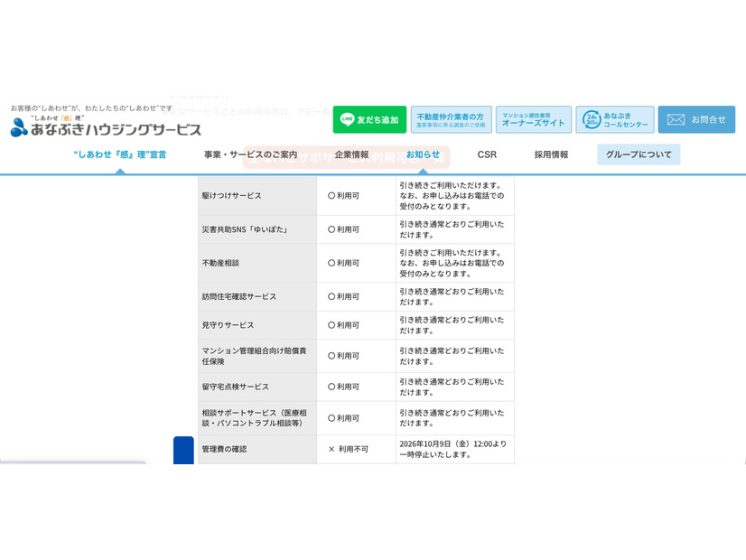This screenshot has width=746, height=560.
Task: Click the envelope icon in お問合せ
Action: (x=676, y=119)
